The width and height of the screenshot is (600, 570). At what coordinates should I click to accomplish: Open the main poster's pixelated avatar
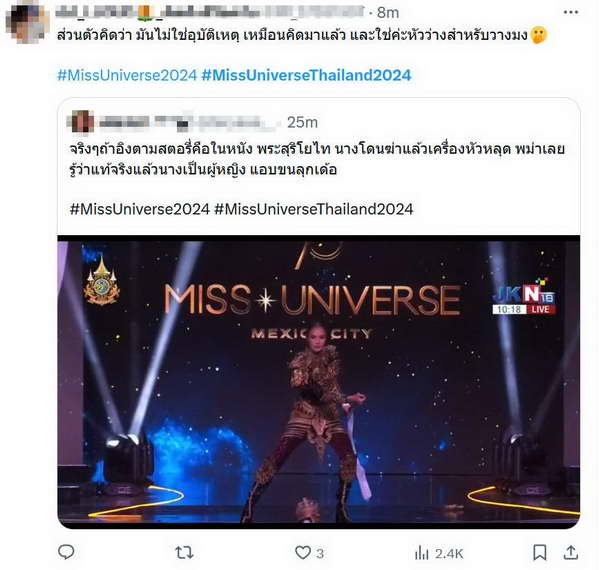coord(28,24)
